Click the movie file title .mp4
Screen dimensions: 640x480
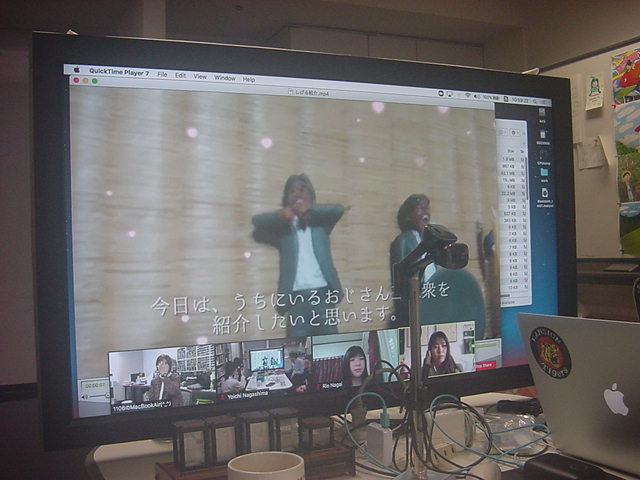click(309, 93)
